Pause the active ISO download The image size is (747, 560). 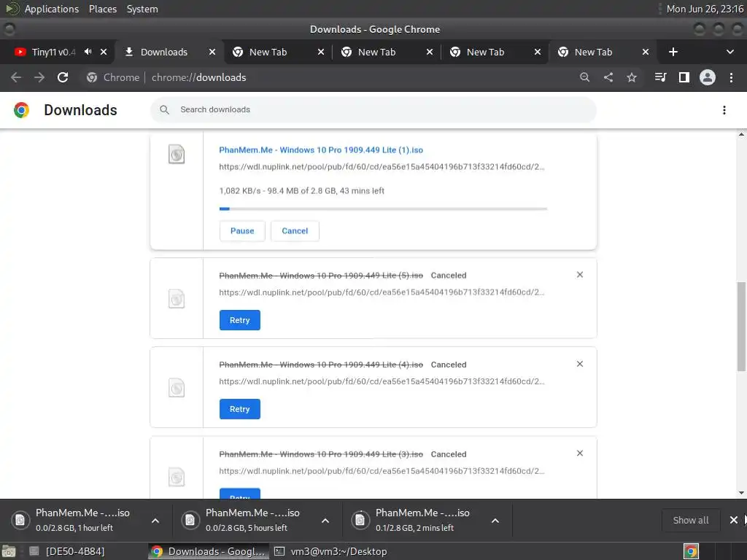[242, 231]
